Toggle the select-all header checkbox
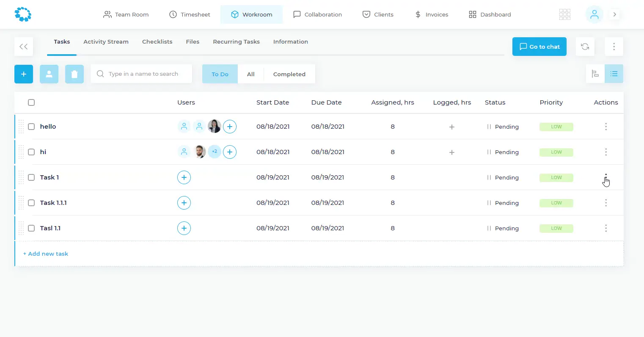Image resolution: width=644 pixels, height=337 pixels. pos(31,102)
